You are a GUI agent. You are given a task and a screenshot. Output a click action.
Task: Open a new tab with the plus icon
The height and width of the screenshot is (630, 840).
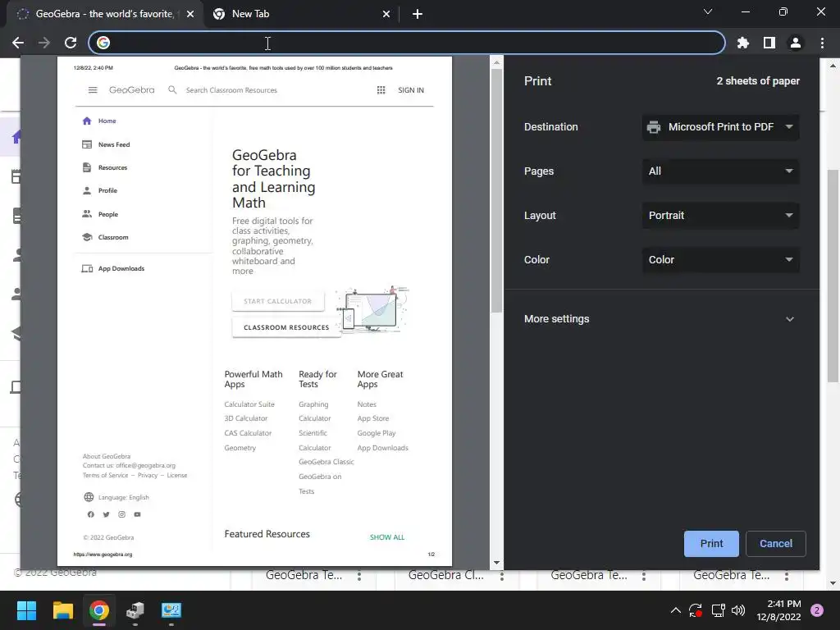coord(418,14)
